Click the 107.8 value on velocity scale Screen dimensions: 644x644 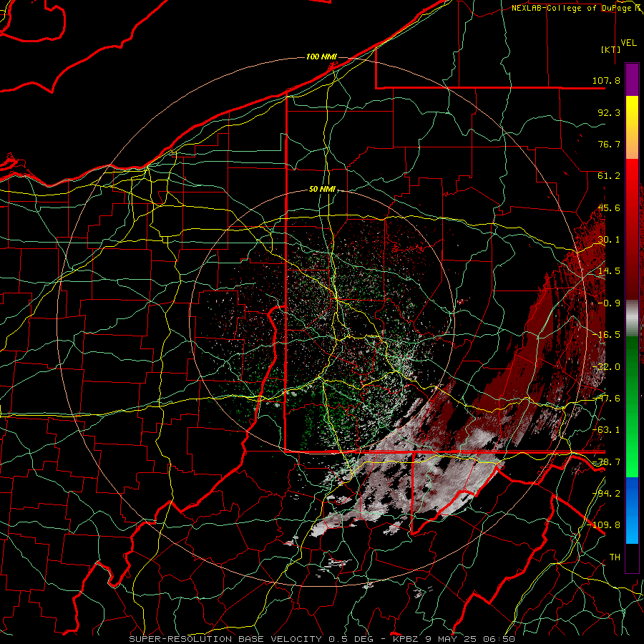pos(606,80)
